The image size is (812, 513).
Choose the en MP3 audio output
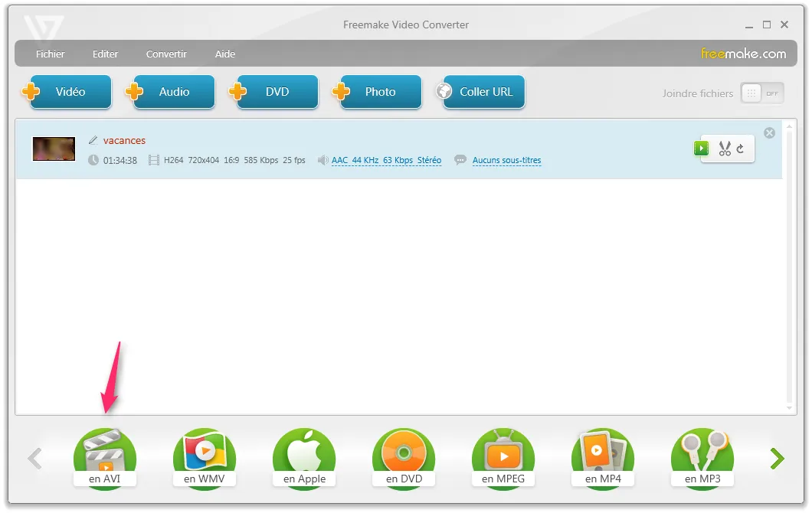[x=702, y=458]
